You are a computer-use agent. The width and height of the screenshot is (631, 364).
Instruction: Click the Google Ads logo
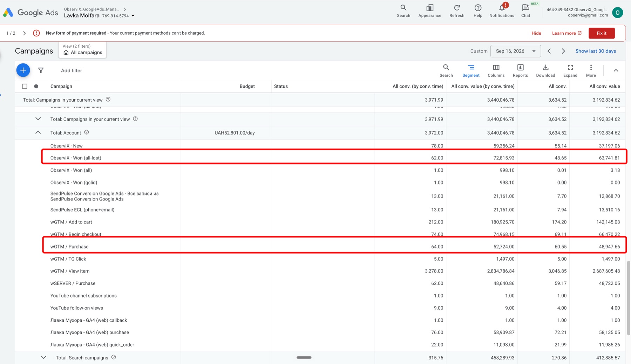pos(31,13)
